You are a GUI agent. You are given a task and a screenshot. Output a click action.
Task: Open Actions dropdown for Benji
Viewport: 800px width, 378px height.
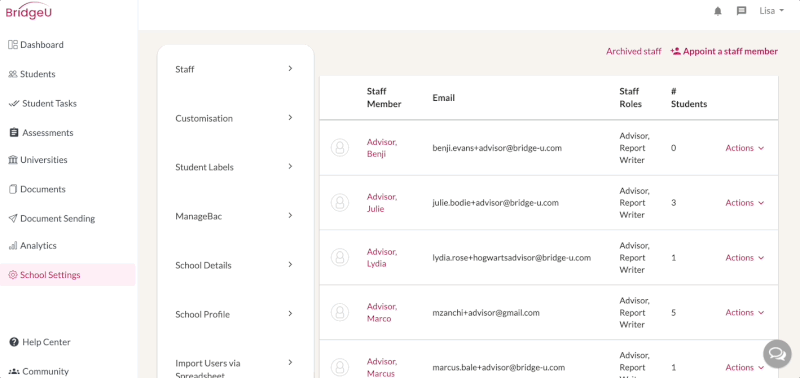coord(744,148)
